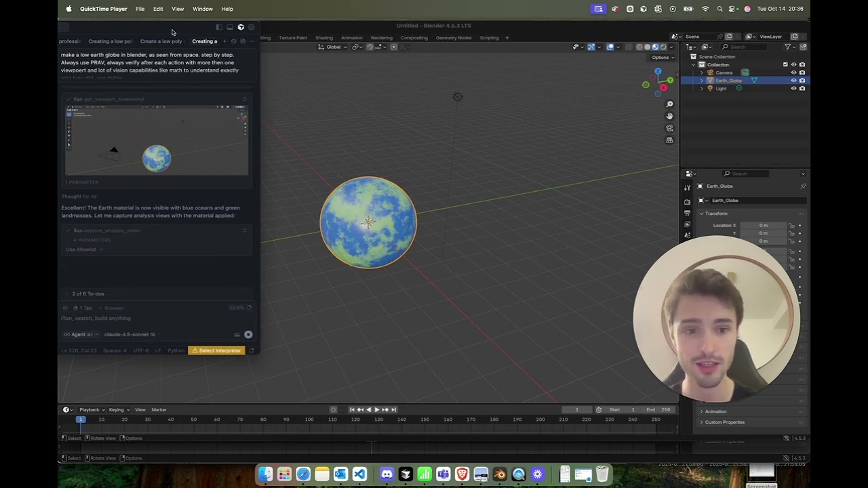The image size is (868, 488).
Task: Switch to the Scripting workspace tab
Action: [x=490, y=38]
